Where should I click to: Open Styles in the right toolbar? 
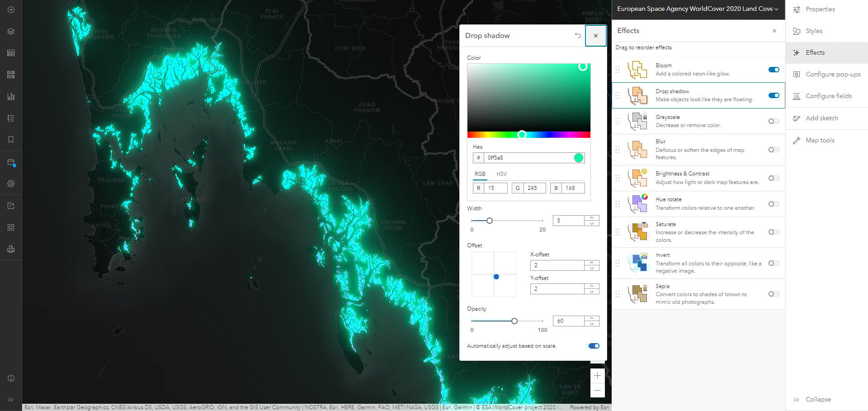point(827,31)
